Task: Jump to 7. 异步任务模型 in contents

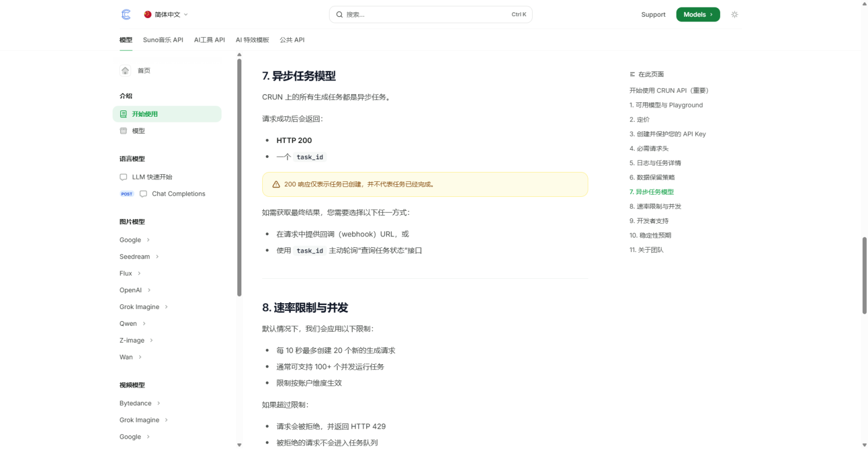Action: (652, 192)
